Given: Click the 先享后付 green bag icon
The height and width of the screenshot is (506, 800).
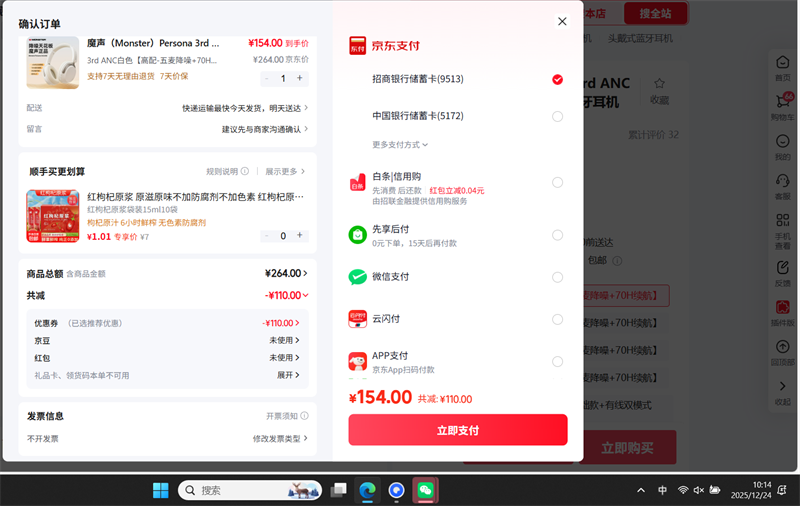Looking at the screenshot, I should pyautogui.click(x=357, y=235).
